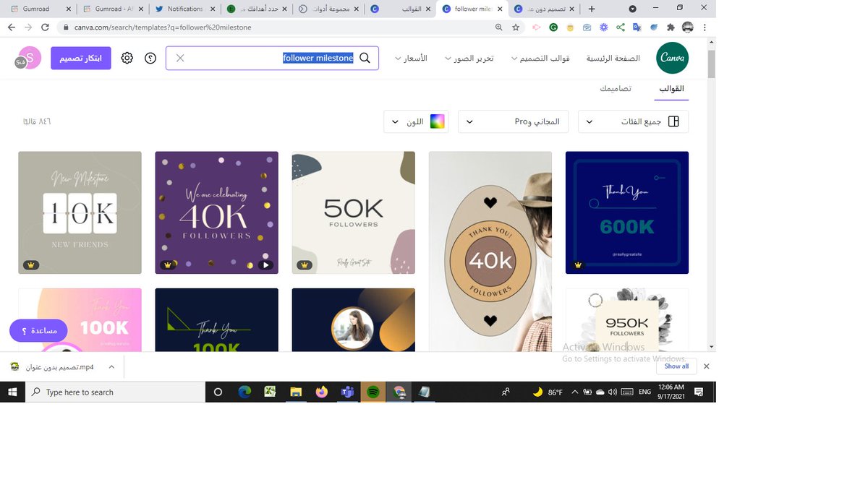
Task: Open the Windows notification center icon
Action: click(x=699, y=392)
